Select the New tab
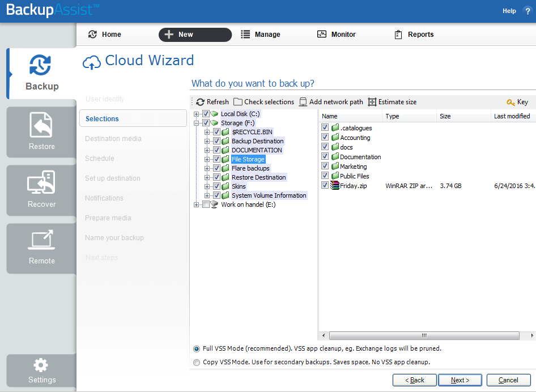This screenshot has width=536, height=392. click(195, 35)
